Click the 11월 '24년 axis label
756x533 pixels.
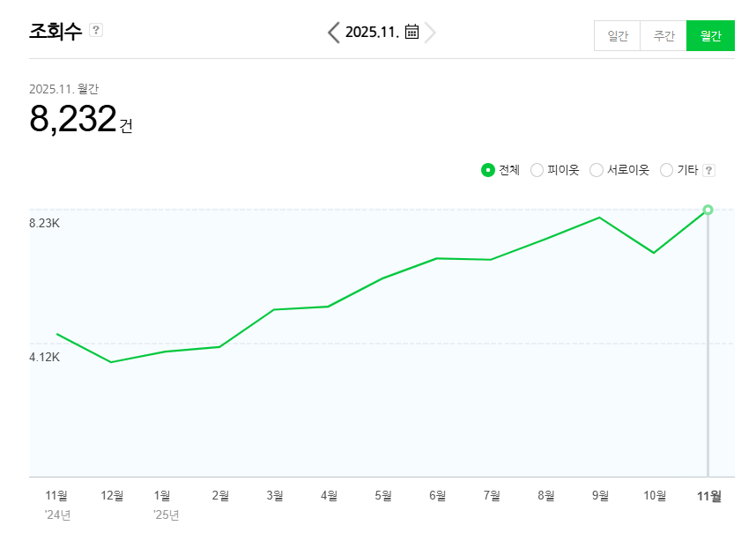[x=56, y=496]
